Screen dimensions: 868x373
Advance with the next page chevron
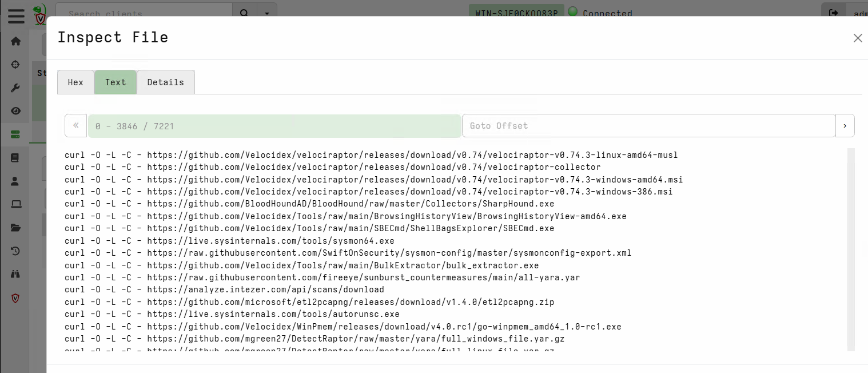tap(845, 125)
